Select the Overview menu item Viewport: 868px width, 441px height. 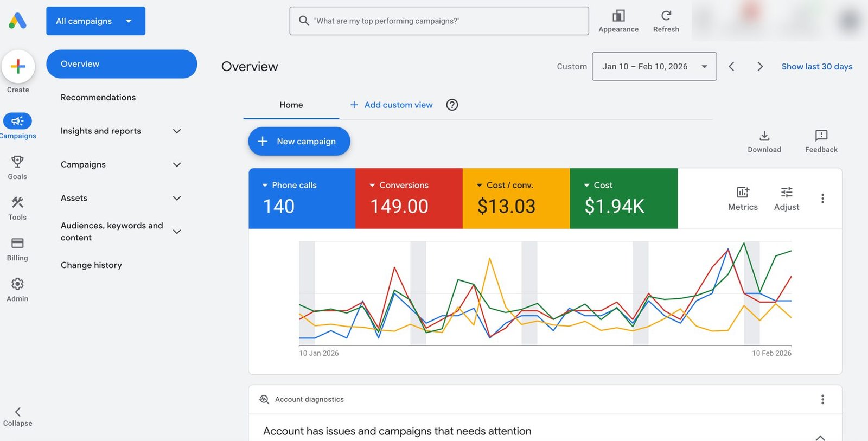click(x=122, y=64)
